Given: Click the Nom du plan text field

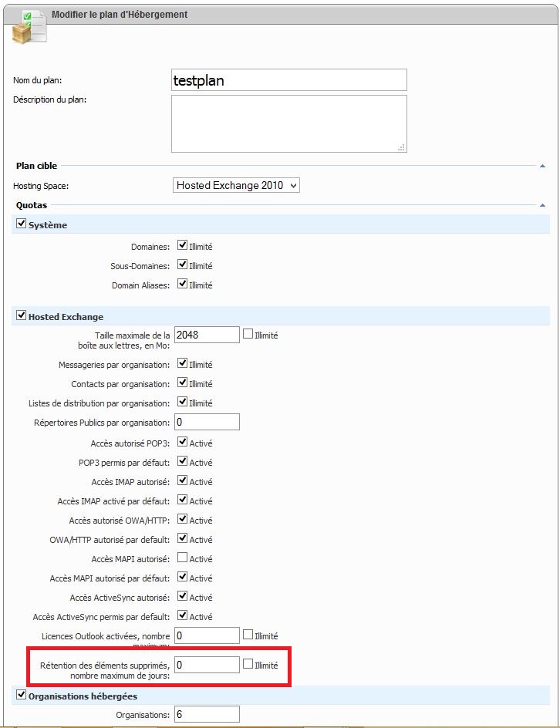Looking at the screenshot, I should (288, 80).
